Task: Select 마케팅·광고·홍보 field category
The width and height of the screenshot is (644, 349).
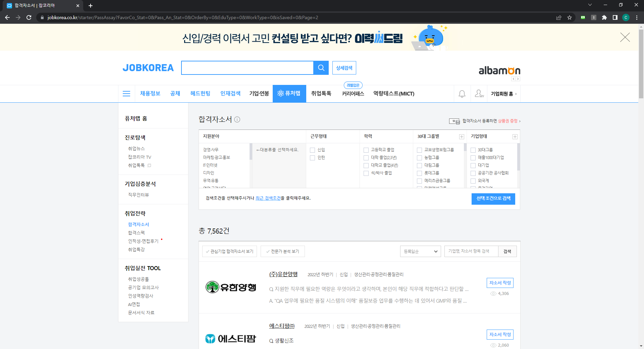Action: point(216,158)
